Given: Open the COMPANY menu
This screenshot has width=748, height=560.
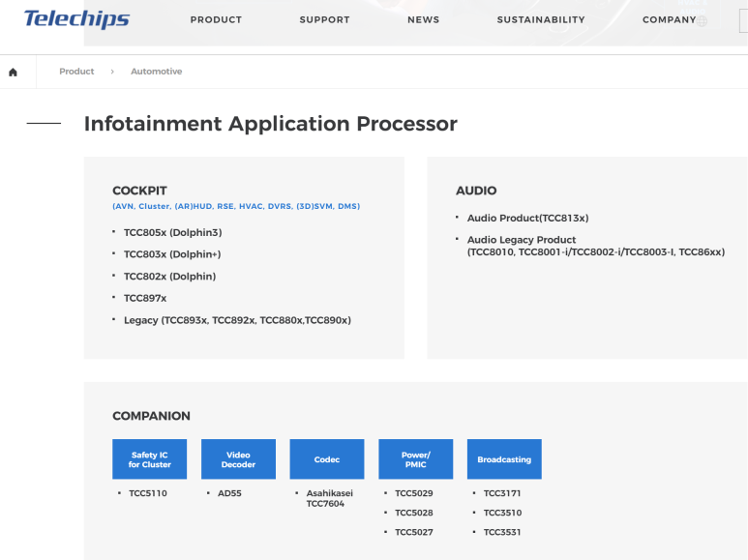Looking at the screenshot, I should pyautogui.click(x=670, y=20).
